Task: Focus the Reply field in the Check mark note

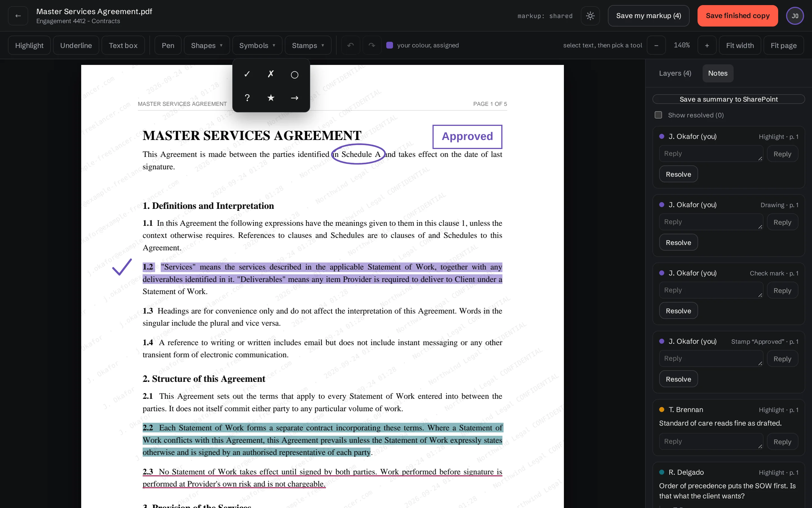Action: click(711, 290)
